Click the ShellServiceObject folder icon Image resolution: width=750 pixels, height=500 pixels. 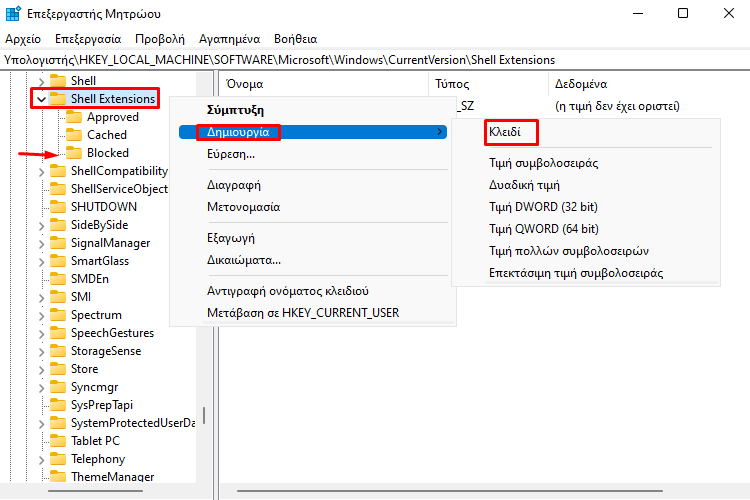coord(58,189)
